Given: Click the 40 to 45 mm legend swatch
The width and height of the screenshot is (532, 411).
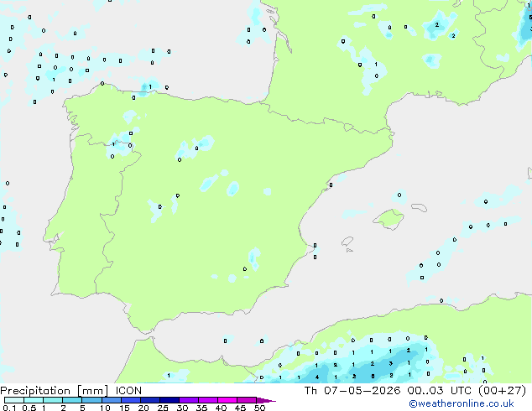Looking at the screenshot, I should click(227, 400).
